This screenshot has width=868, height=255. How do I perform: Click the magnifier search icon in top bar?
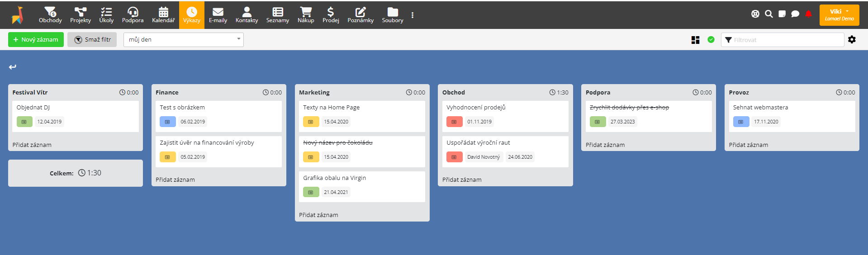click(768, 14)
